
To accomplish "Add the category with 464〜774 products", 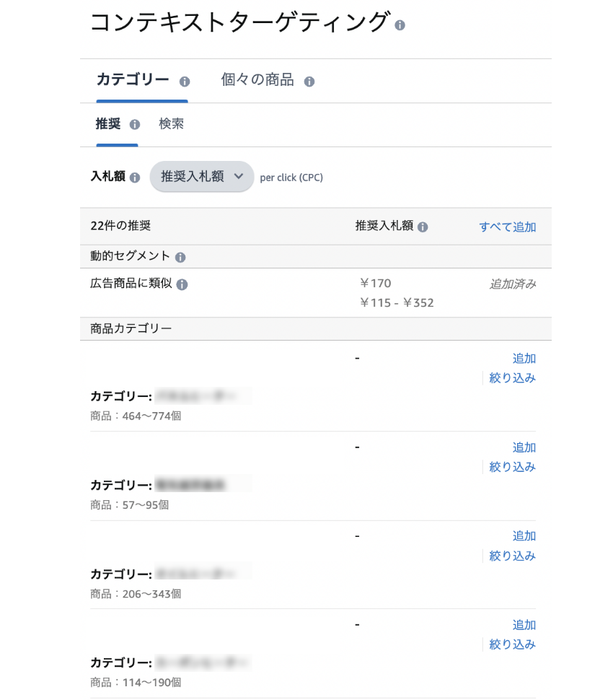I will (524, 359).
